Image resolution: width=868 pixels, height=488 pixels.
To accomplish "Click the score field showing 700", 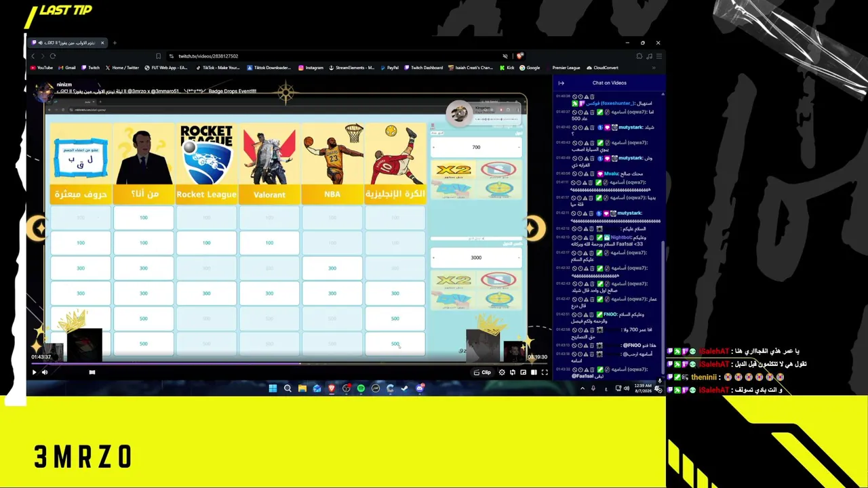I will coord(476,147).
